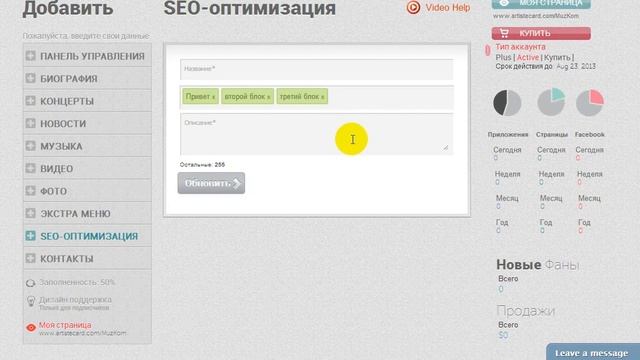Select Видео in sidebar
640x360 pixels.
pyautogui.click(x=56, y=169)
